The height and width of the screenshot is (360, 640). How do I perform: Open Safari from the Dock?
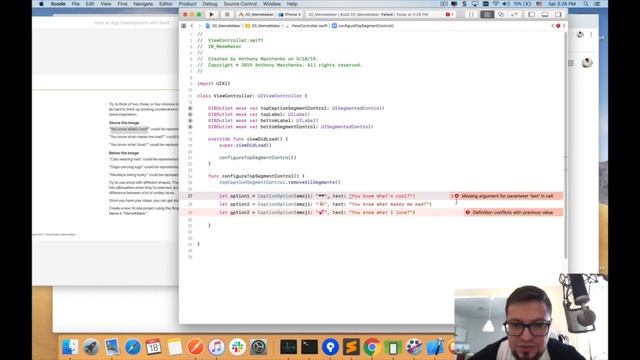coord(133,347)
